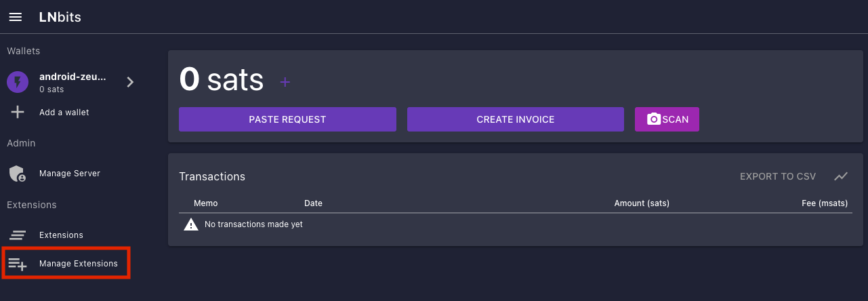Image resolution: width=868 pixels, height=301 pixels.
Task: Open Manage Server from sidebar
Action: (x=70, y=174)
